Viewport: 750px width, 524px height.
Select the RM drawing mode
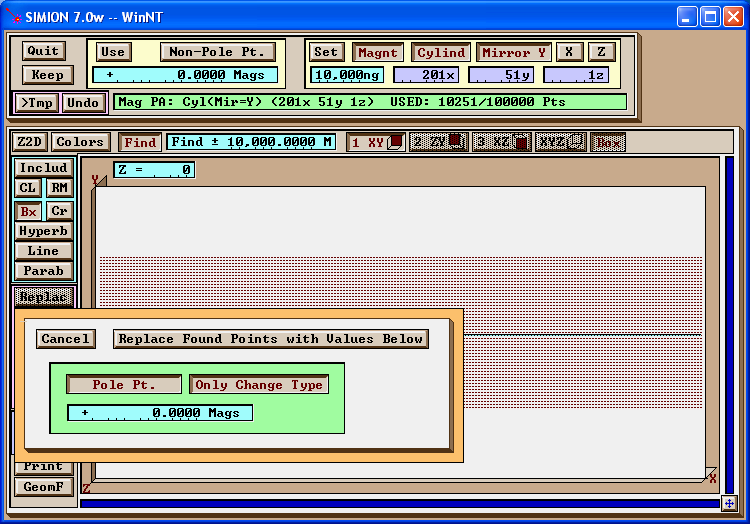point(60,187)
